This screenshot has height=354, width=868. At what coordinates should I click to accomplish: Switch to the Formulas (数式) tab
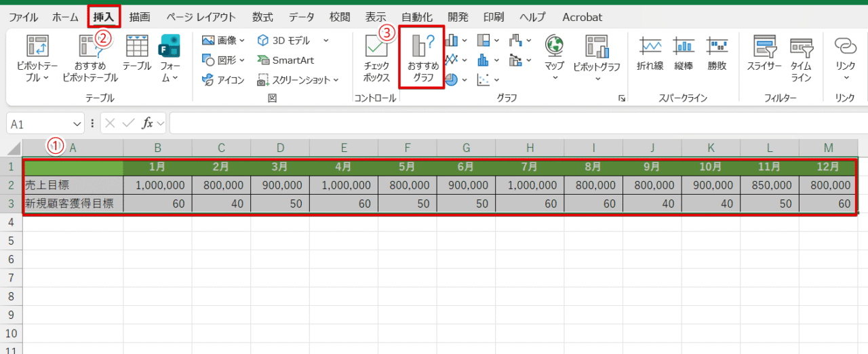(x=262, y=17)
